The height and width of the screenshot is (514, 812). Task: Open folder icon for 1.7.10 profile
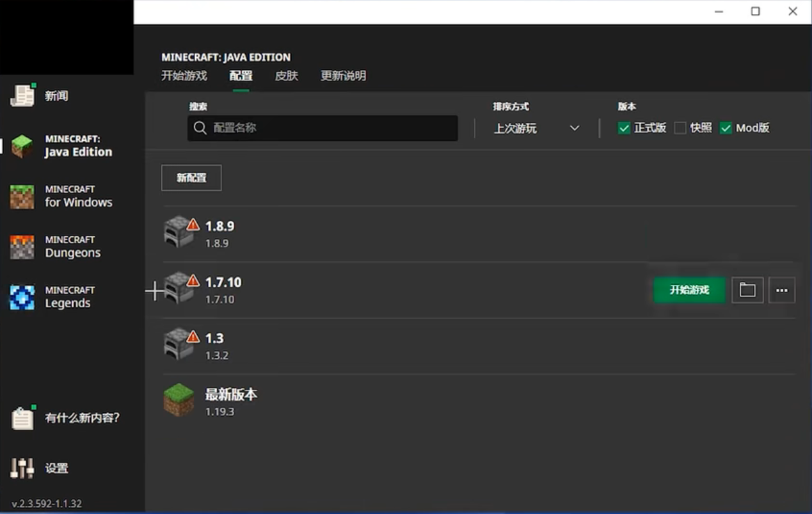tap(747, 290)
